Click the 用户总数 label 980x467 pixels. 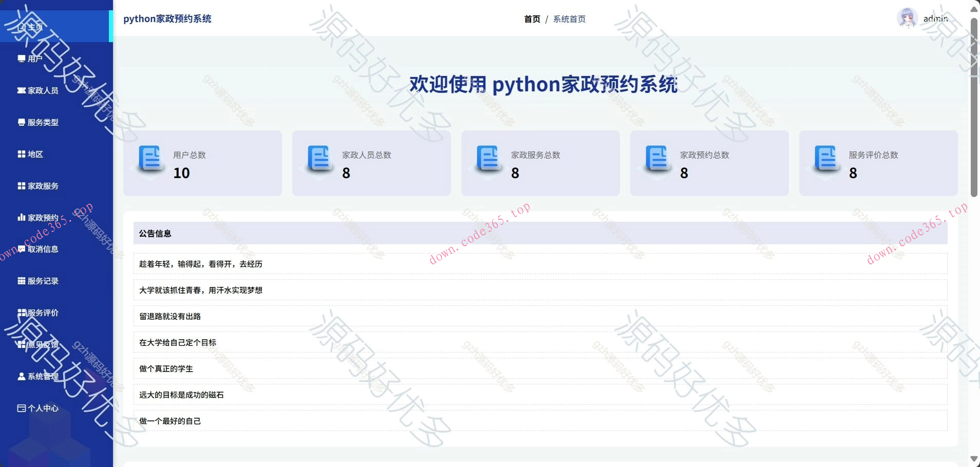190,155
